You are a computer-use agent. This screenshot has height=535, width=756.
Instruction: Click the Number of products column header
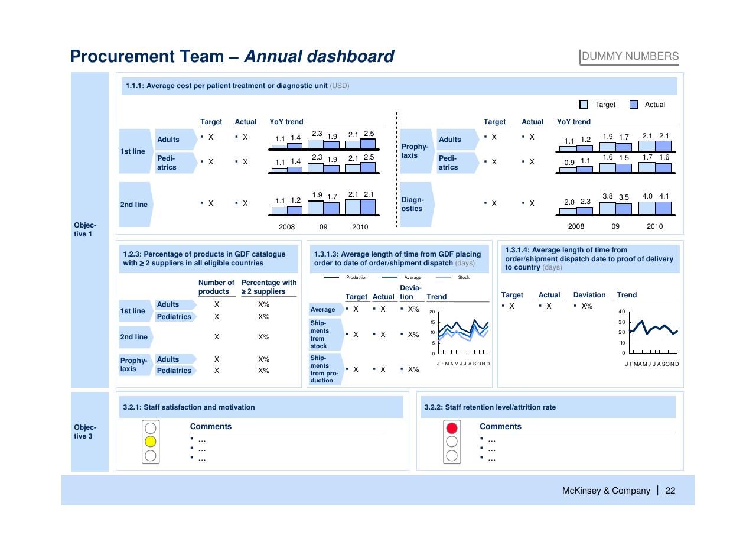216,287
